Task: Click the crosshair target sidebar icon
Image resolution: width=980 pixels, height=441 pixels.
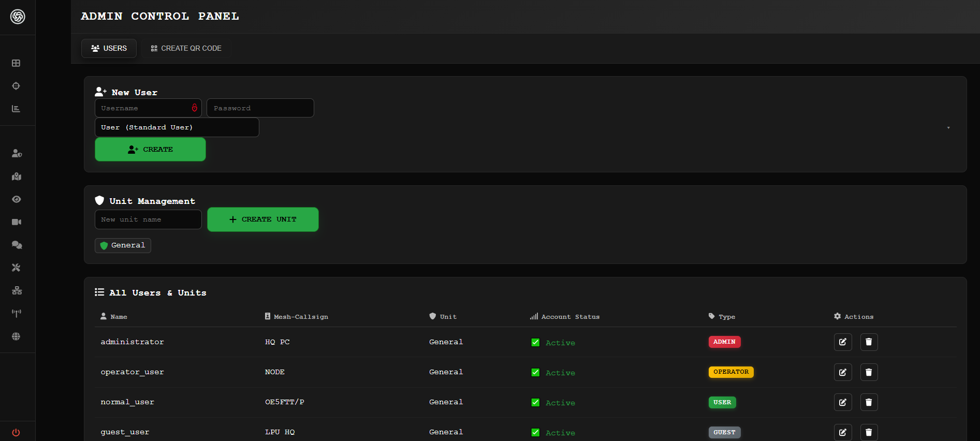Action: click(16, 86)
